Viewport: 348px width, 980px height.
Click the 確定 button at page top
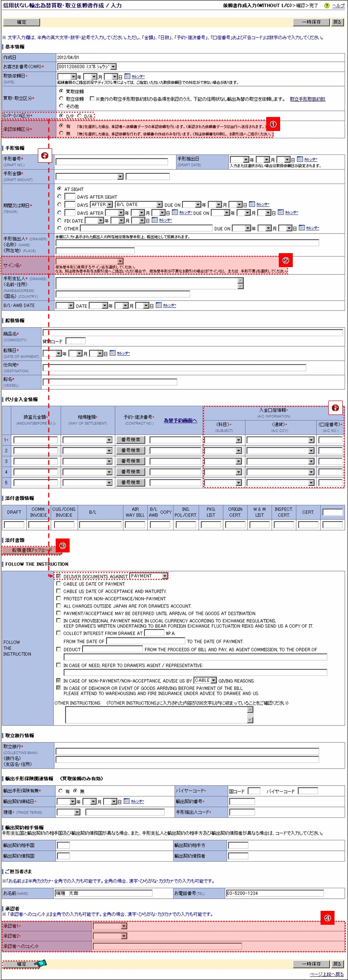[21, 22]
